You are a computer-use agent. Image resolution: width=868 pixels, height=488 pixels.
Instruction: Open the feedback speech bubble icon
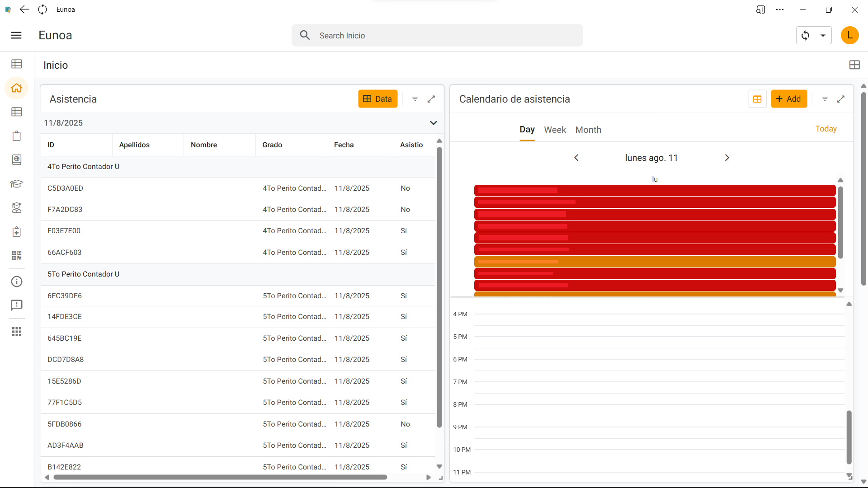[x=17, y=305]
